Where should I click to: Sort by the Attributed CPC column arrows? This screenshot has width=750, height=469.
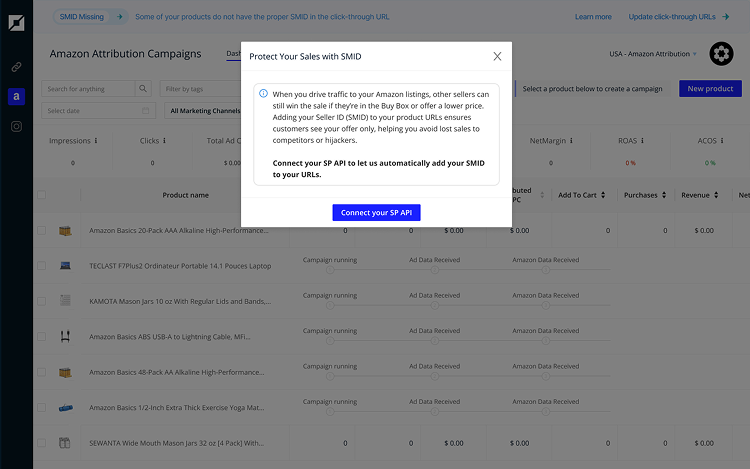click(542, 195)
